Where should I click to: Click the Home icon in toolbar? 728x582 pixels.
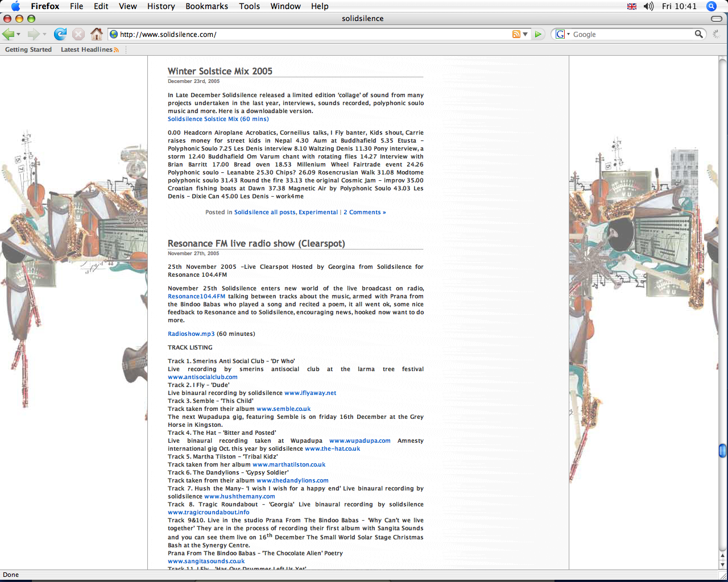point(97,34)
